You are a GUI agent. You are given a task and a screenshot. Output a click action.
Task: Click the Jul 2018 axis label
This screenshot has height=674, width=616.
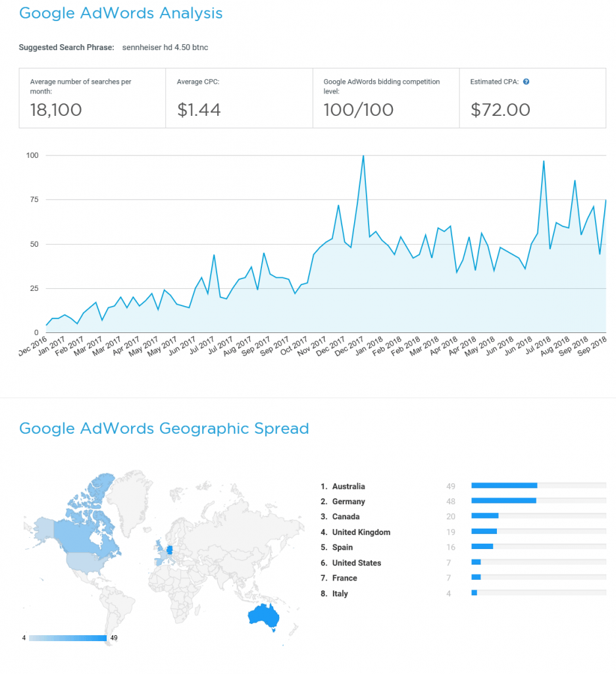click(537, 346)
